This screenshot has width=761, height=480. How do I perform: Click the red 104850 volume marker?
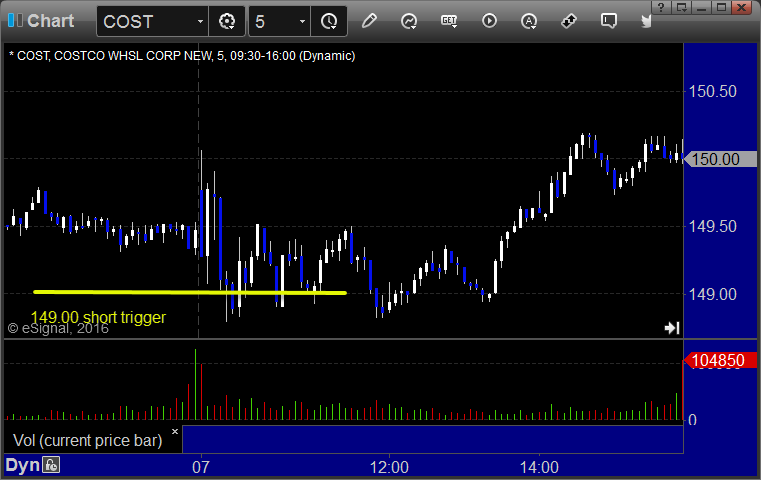point(720,361)
